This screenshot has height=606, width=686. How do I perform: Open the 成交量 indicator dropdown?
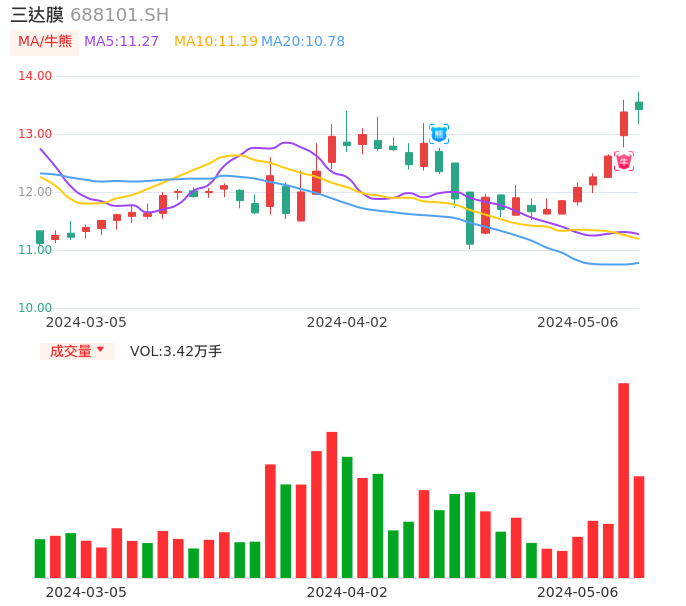tap(77, 351)
